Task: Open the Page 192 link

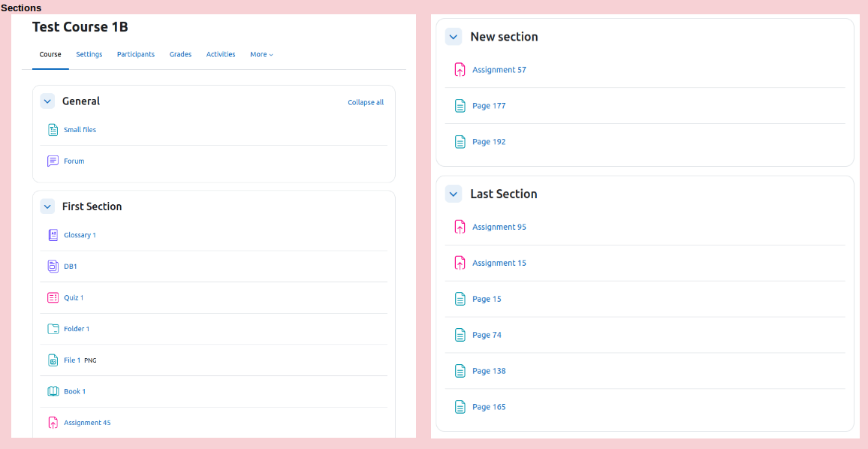Action: 489,142
